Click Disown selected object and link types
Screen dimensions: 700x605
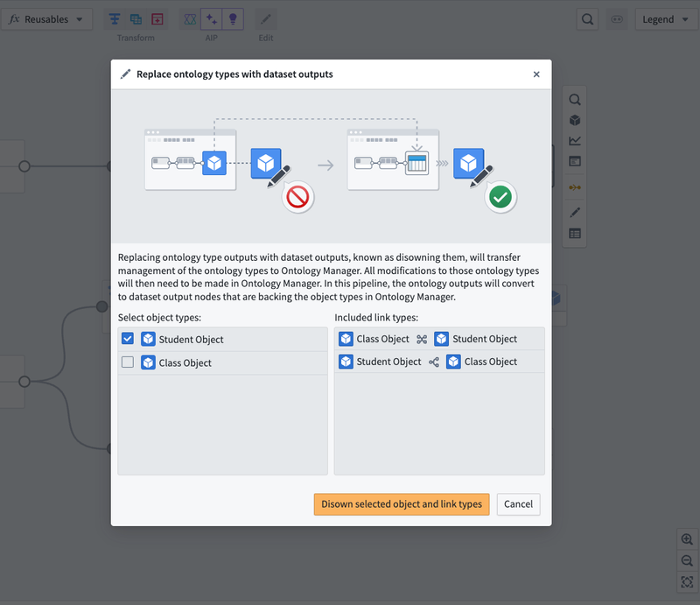tap(402, 504)
